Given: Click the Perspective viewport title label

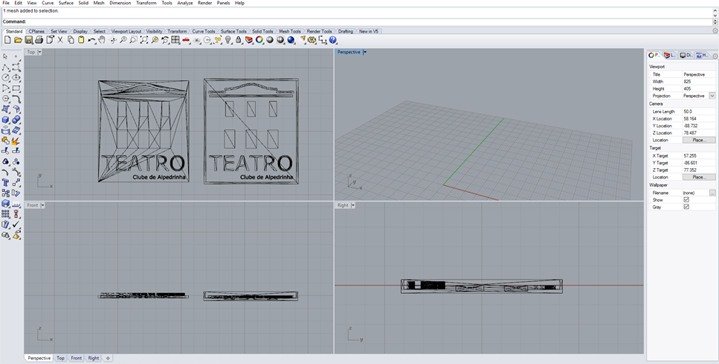Looking at the screenshot, I should pyautogui.click(x=349, y=52).
